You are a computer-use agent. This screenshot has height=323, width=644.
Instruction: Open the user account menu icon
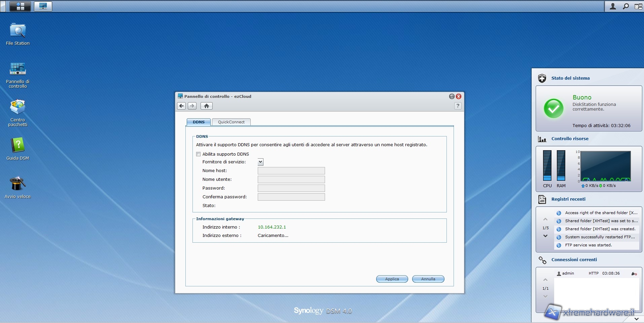coord(613,6)
